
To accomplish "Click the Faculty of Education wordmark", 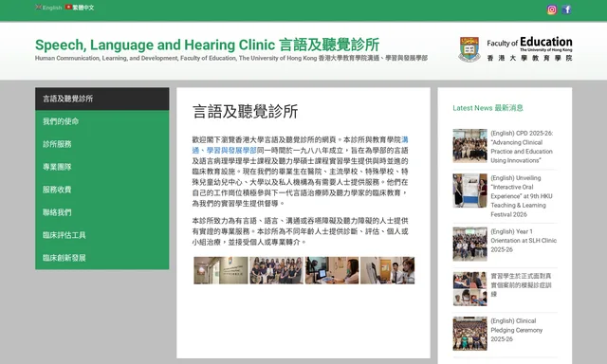I will [529, 48].
